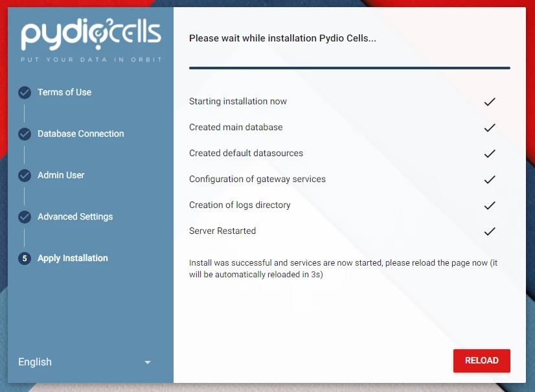
Task: Click the install was successful message text
Action: [343, 269]
